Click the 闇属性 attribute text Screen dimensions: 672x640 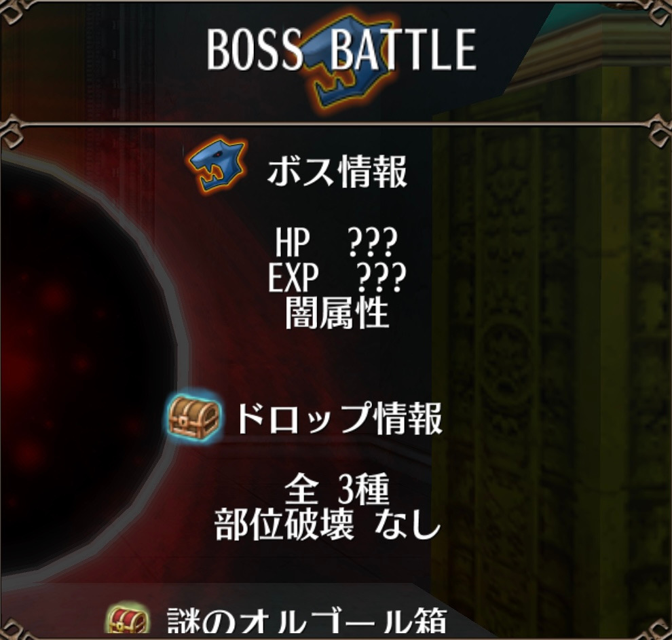(x=337, y=313)
